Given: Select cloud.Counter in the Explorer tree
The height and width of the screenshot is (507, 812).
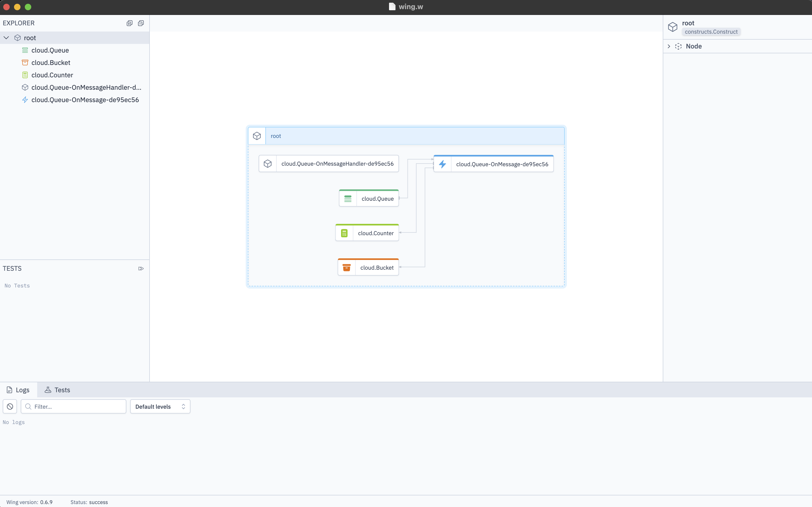Looking at the screenshot, I should pos(52,75).
